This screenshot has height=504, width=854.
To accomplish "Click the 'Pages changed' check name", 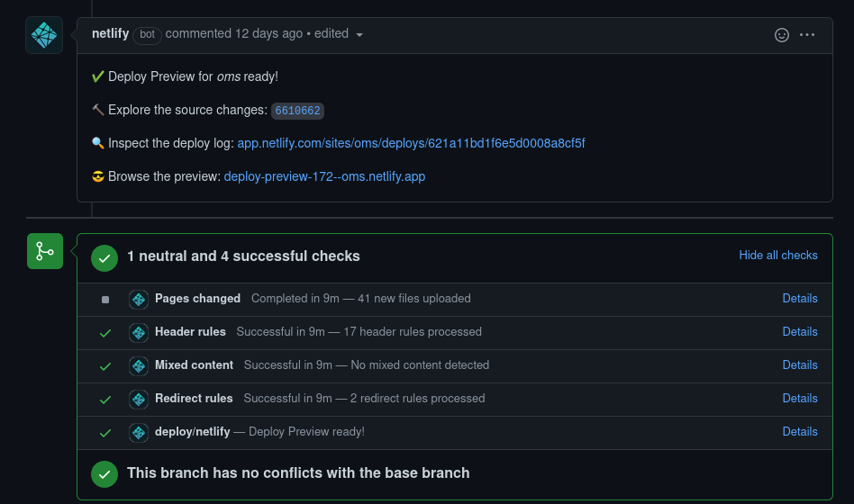I will 197,298.
